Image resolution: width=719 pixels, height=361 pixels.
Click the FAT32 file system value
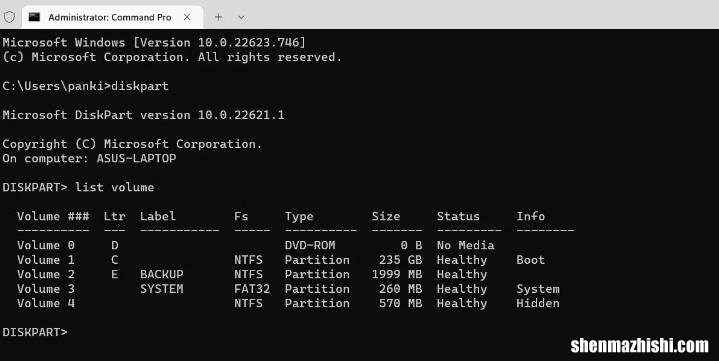coord(252,289)
